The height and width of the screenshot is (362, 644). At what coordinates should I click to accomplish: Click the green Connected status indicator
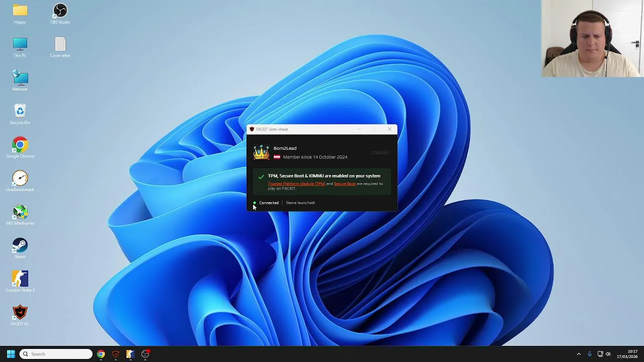click(255, 203)
